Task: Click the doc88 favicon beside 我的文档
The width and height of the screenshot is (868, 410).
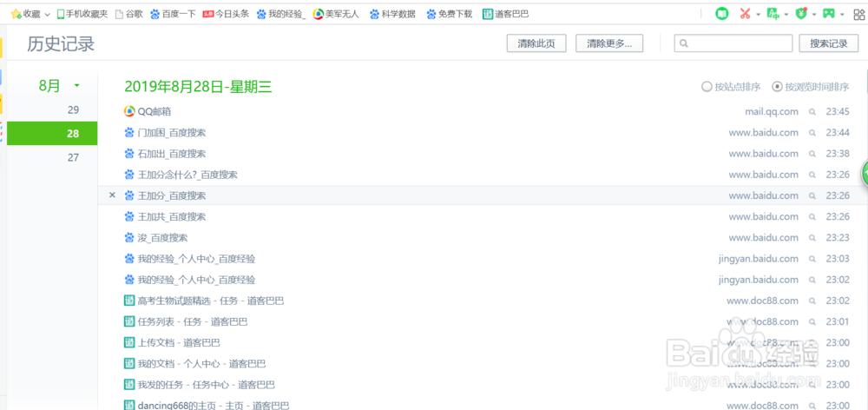Action: pos(129,363)
